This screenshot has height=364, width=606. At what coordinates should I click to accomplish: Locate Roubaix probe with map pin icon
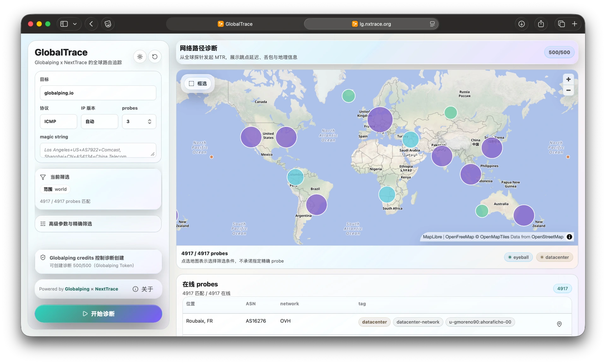point(559,324)
